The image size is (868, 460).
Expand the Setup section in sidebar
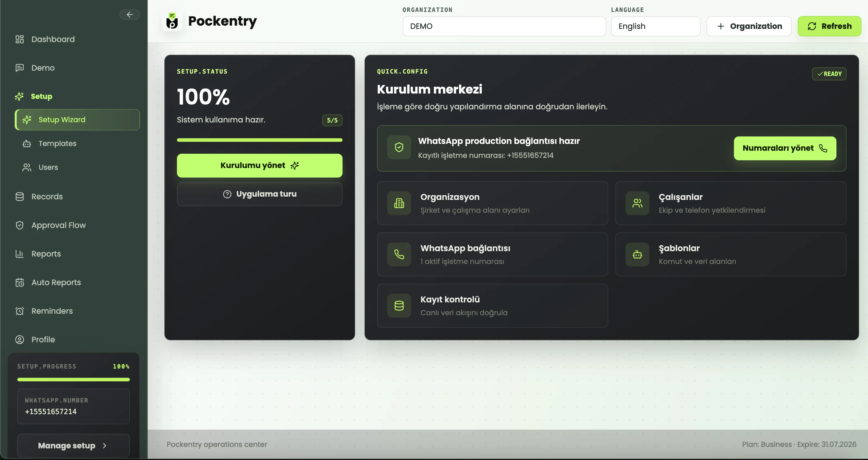77,97
